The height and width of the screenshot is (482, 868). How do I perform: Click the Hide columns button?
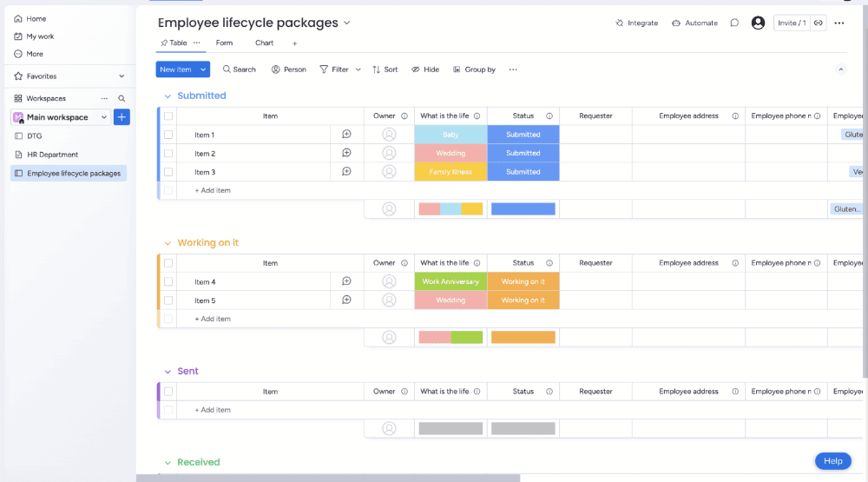point(425,69)
